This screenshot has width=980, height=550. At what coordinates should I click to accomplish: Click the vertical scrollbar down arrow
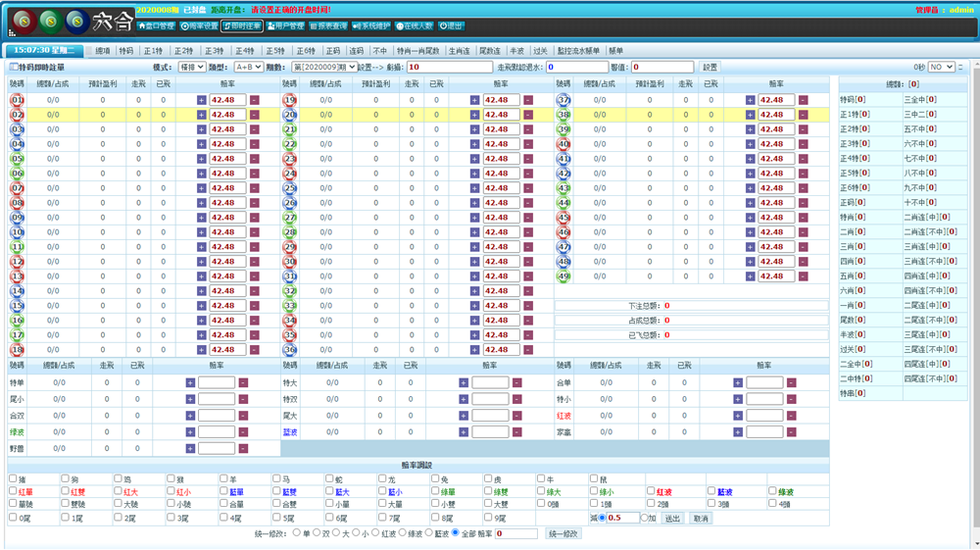point(974,543)
